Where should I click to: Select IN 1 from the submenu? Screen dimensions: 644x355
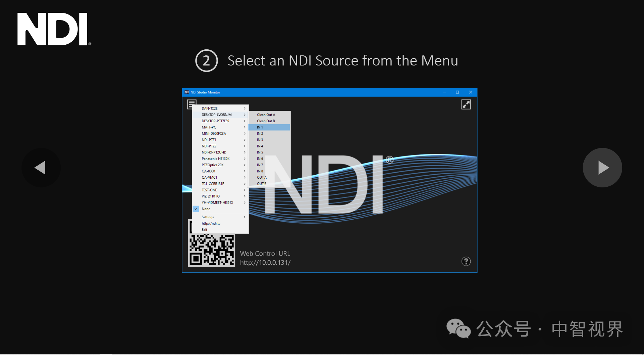(260, 127)
